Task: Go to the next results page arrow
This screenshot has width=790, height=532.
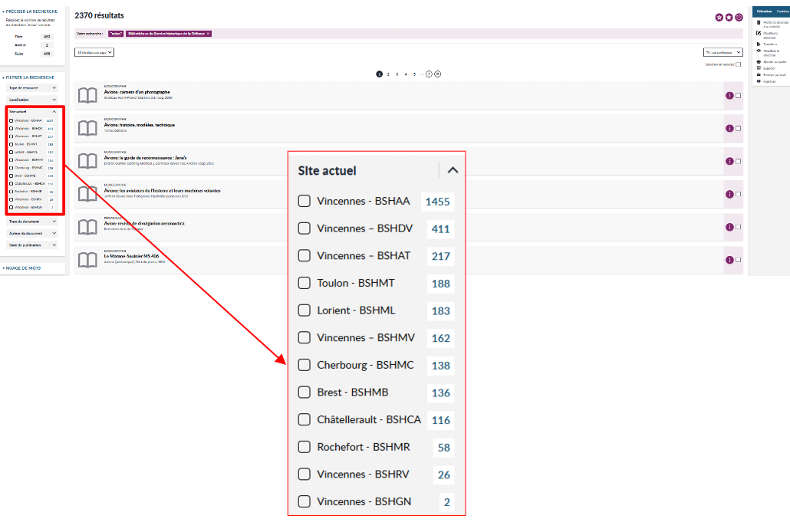Action: pos(429,74)
